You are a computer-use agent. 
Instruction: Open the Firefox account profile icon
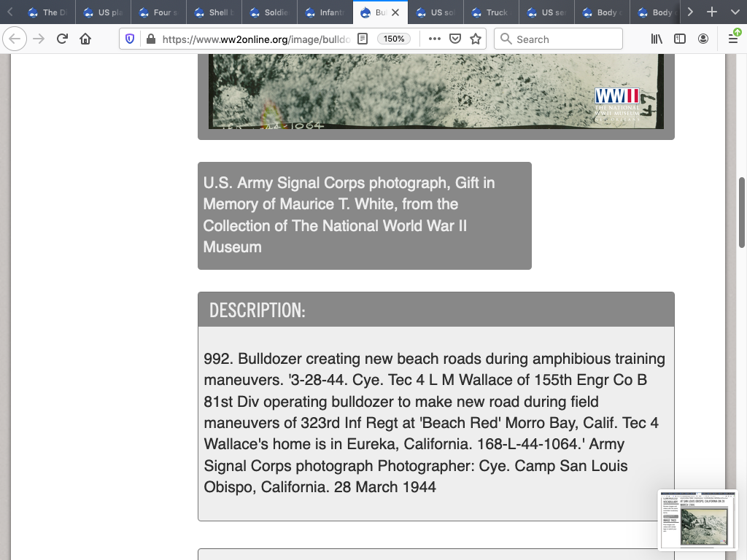[x=703, y=39]
